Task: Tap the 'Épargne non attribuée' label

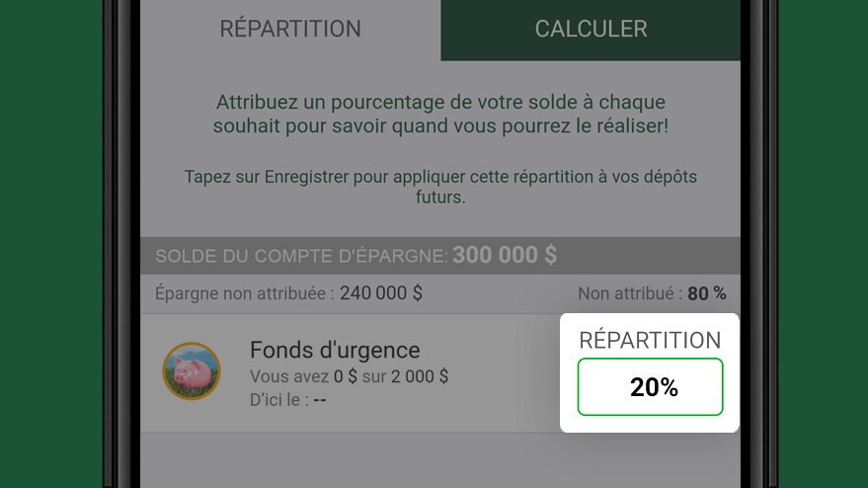Action: click(x=244, y=293)
